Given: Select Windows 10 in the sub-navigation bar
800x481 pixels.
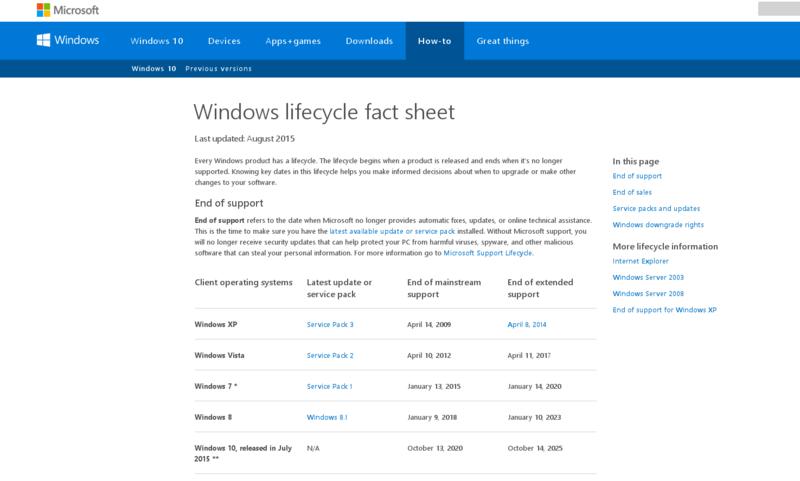Looking at the screenshot, I should (154, 68).
